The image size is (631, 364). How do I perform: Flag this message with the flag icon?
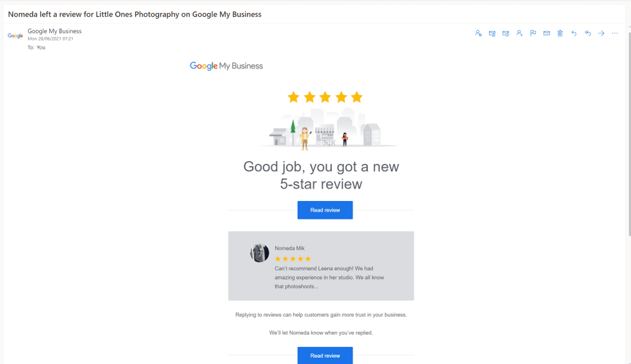(533, 33)
